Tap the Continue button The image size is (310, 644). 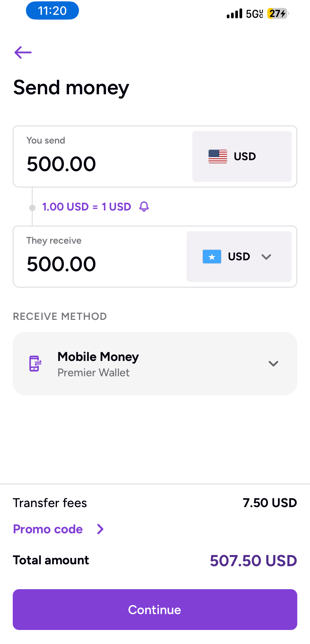155,610
